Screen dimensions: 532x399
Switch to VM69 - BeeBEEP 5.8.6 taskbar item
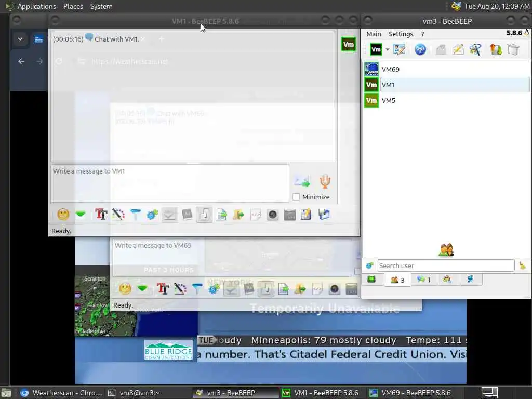410,393
